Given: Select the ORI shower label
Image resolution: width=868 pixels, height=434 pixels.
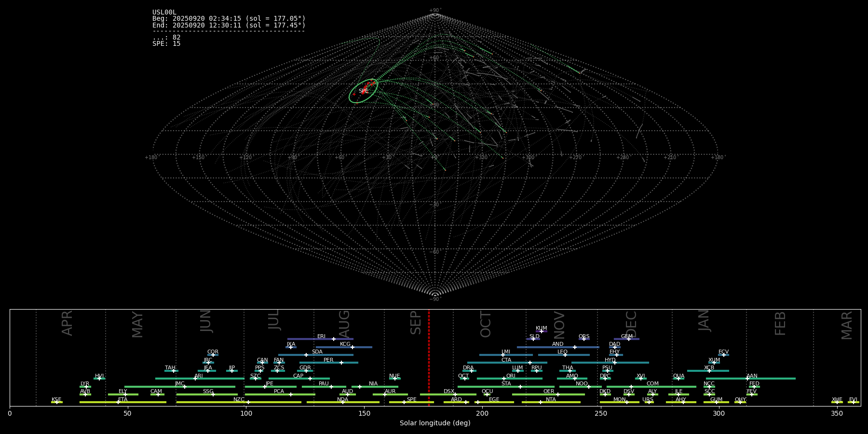Looking at the screenshot, I should tap(511, 376).
